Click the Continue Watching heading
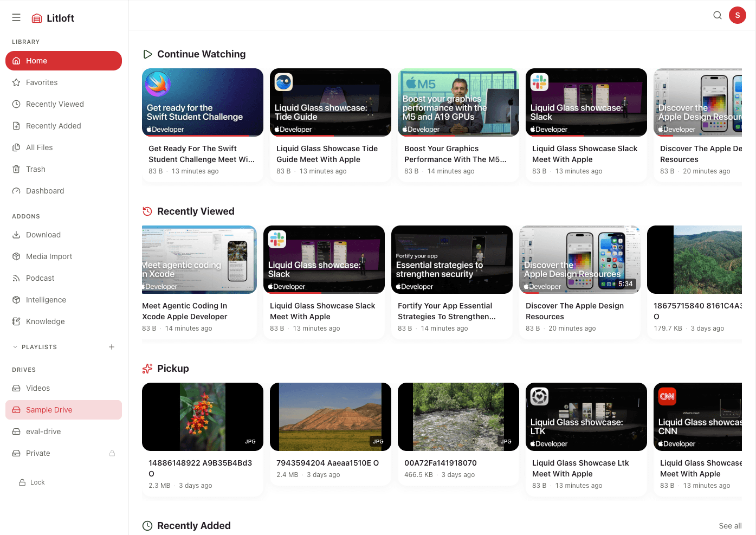Image resolution: width=756 pixels, height=535 pixels. pyautogui.click(x=201, y=54)
